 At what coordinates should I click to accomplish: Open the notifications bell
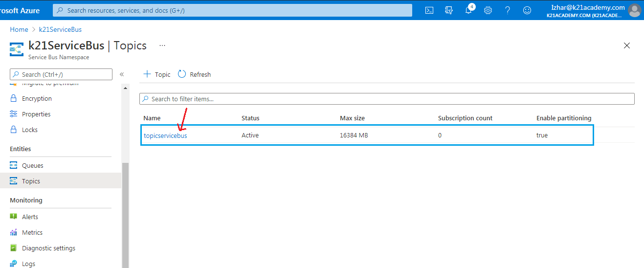468,10
